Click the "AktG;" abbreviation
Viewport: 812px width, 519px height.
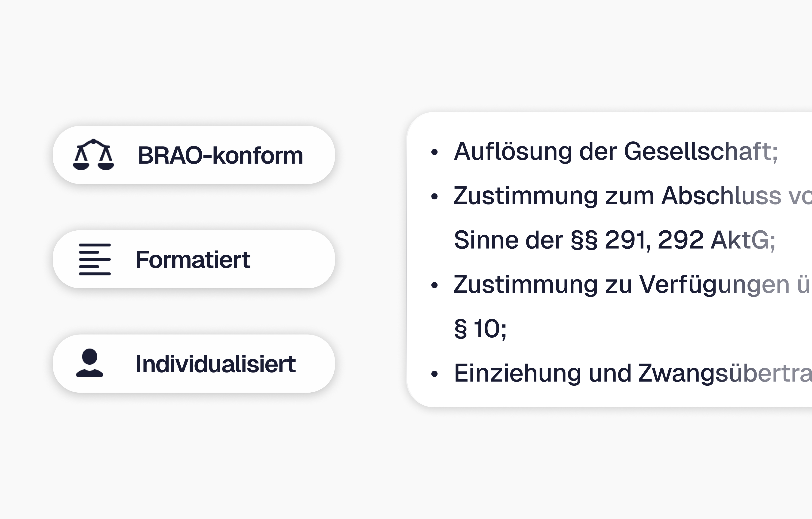pyautogui.click(x=743, y=240)
